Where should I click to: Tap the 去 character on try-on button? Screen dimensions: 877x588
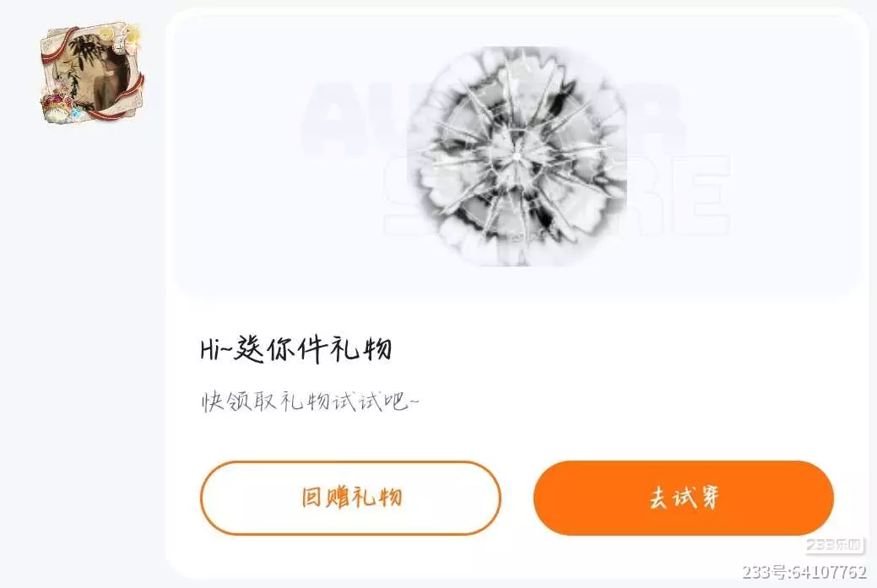pyautogui.click(x=658, y=498)
